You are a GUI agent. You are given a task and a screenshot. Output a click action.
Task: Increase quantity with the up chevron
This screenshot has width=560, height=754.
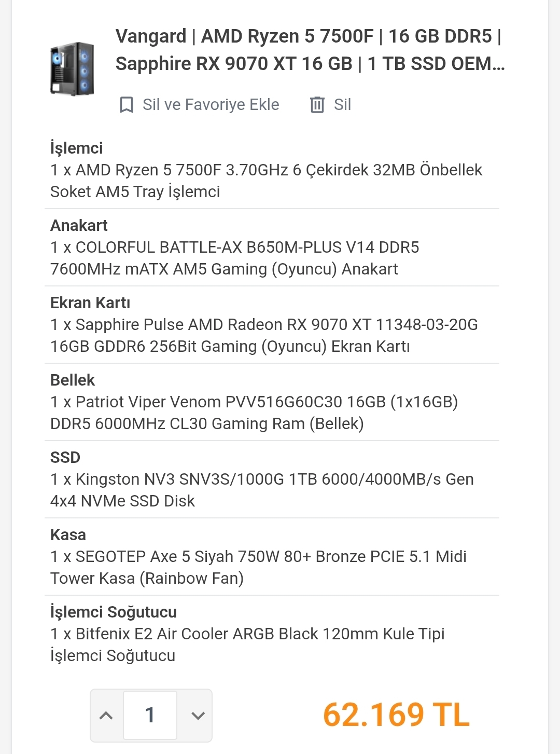pos(106,715)
